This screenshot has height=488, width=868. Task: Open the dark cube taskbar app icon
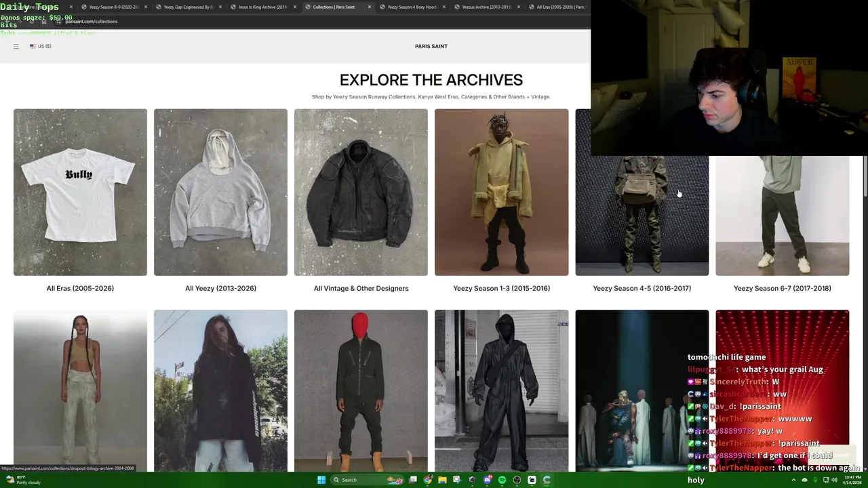[472, 480]
